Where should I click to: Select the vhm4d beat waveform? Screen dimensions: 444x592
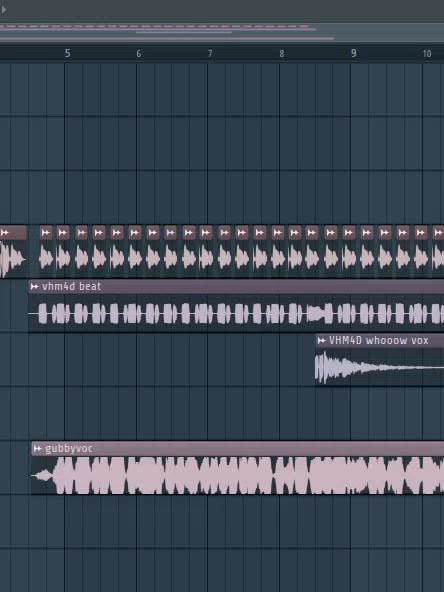pos(236,313)
